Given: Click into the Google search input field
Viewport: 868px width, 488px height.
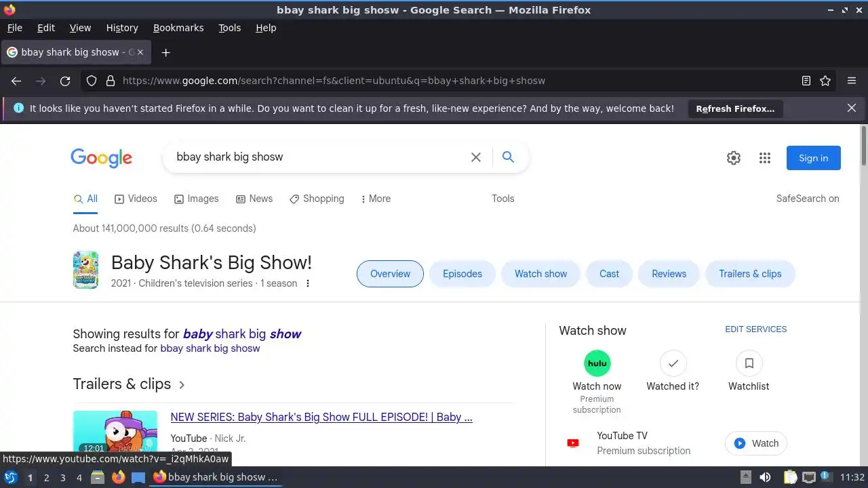Looking at the screenshot, I should point(319,157).
